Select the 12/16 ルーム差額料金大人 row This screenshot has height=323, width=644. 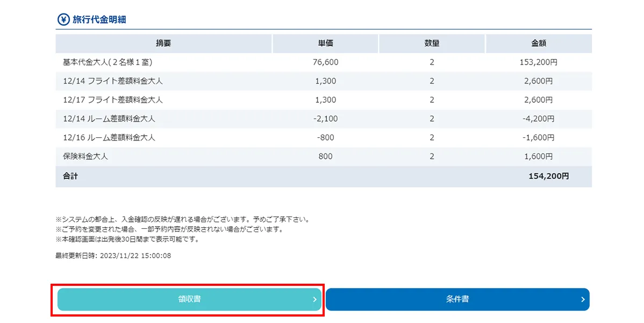(323, 137)
